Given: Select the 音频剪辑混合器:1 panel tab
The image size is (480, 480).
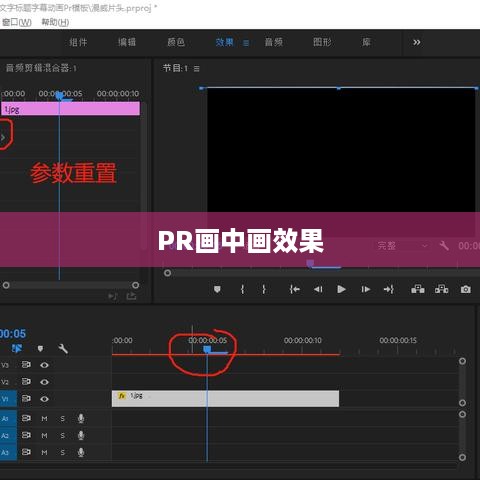Looking at the screenshot, I should click(x=41, y=68).
